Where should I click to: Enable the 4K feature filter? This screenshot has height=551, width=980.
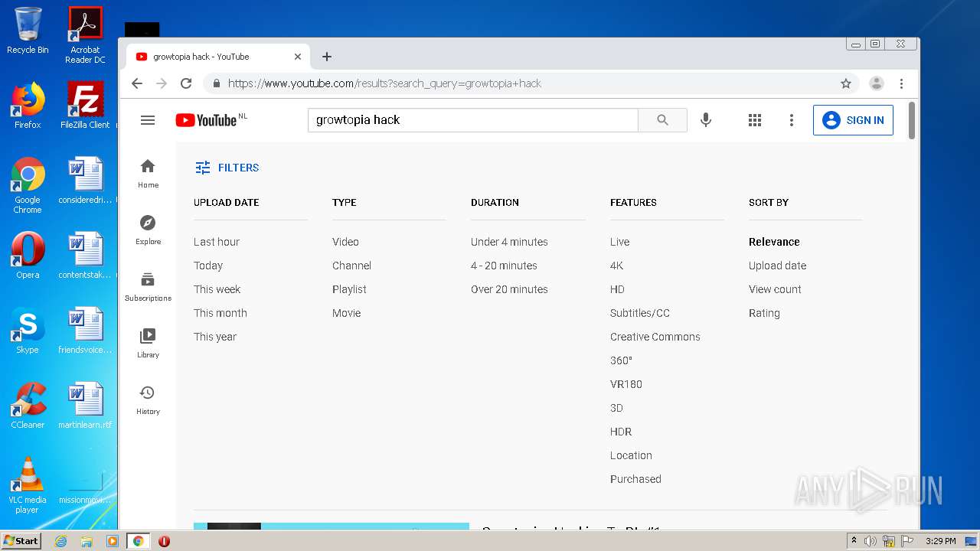click(616, 266)
